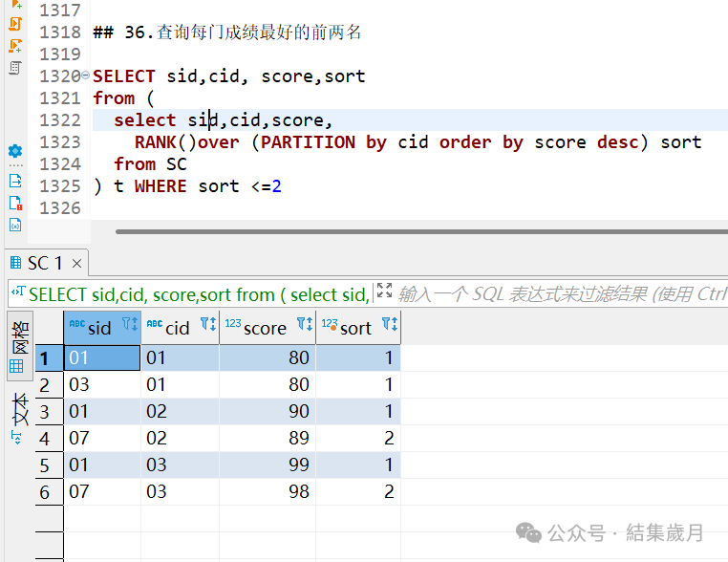Open the sort column filter/sort icon
This screenshot has width=728, height=562.
[x=390, y=324]
